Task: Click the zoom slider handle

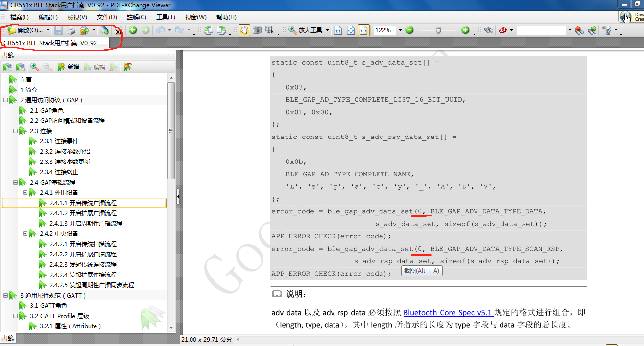Action: pyautogui.click(x=438, y=30)
